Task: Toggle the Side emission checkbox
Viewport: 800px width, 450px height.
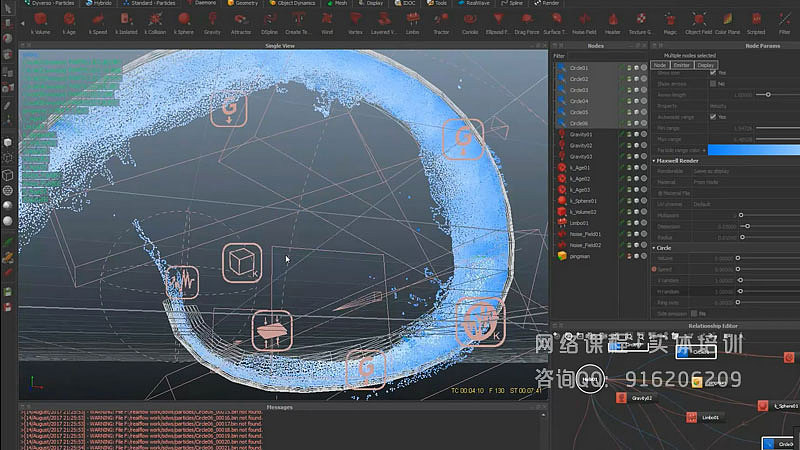Action: coord(694,314)
